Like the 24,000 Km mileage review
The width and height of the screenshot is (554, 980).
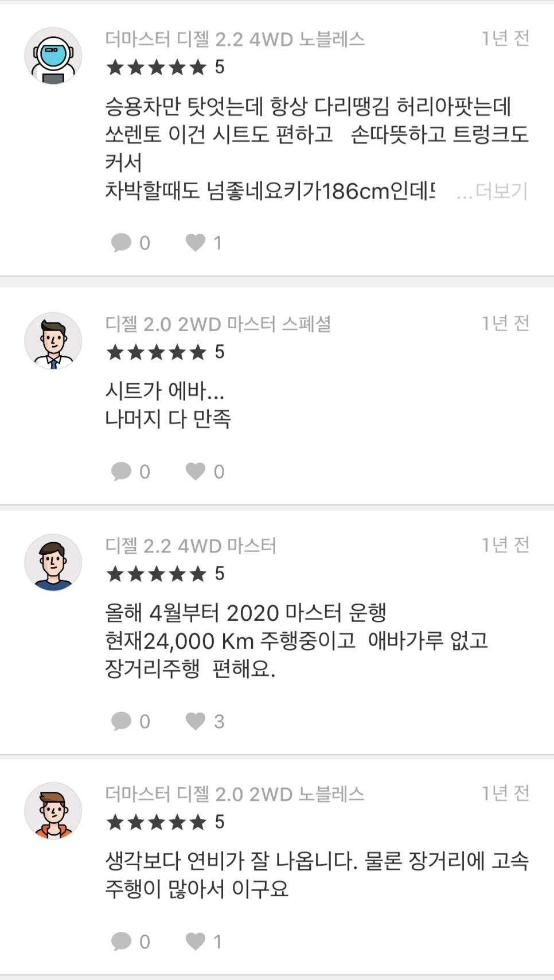(205, 721)
